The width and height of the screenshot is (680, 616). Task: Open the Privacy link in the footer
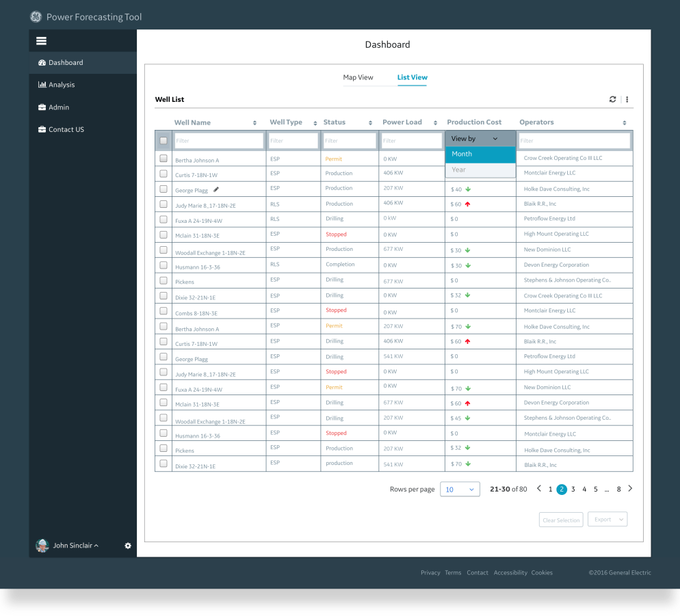430,572
